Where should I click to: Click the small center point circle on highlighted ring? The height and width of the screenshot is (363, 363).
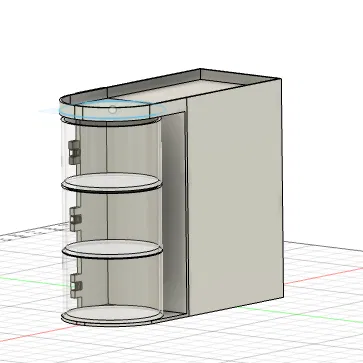click(112, 109)
